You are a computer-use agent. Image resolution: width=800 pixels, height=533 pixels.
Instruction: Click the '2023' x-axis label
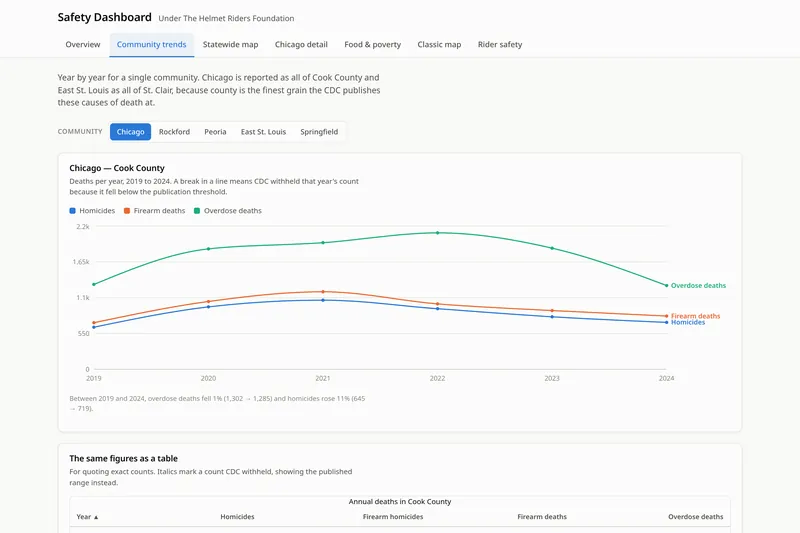(552, 378)
